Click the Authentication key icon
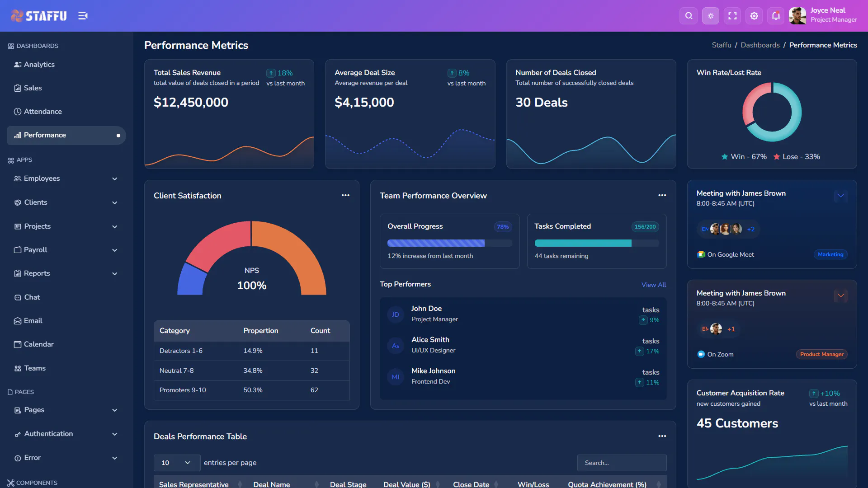 coord(18,434)
